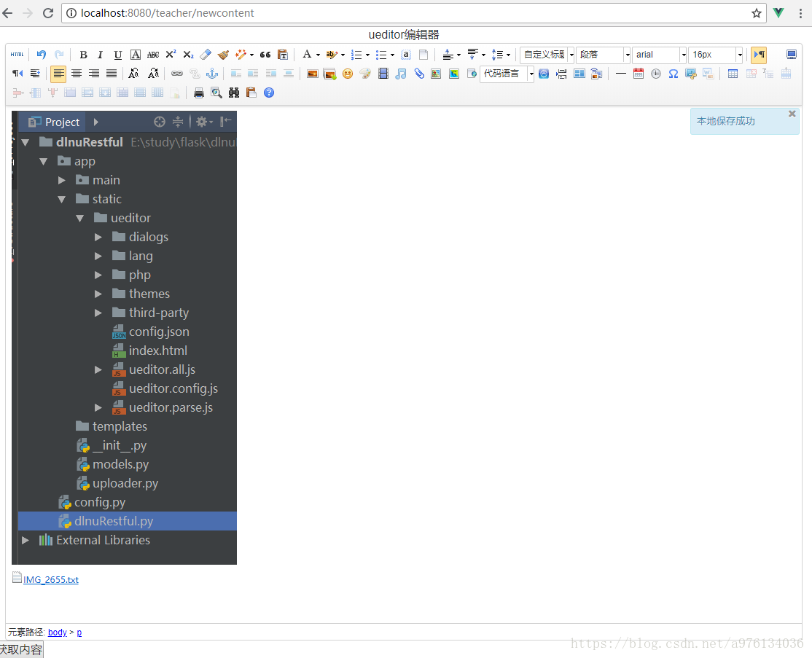Image resolution: width=812 pixels, height=658 pixels.
Task: Select p in the element path
Action: click(x=79, y=632)
